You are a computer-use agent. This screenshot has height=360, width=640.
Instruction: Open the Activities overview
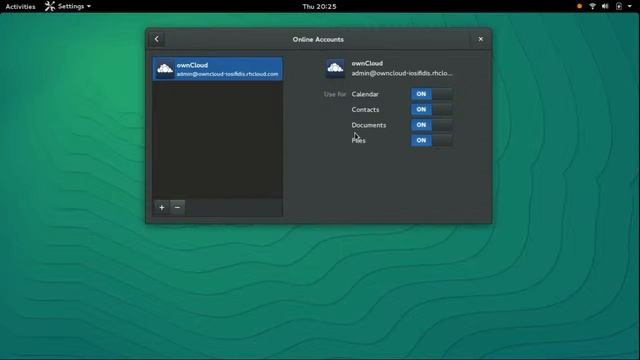20,7
